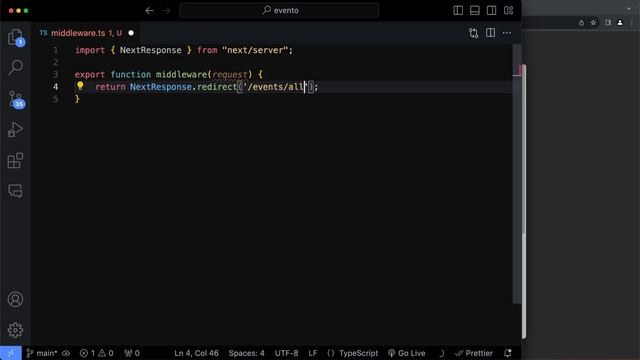Open the Accounts menu
Image resolution: width=640 pixels, height=360 pixels.
tap(16, 300)
